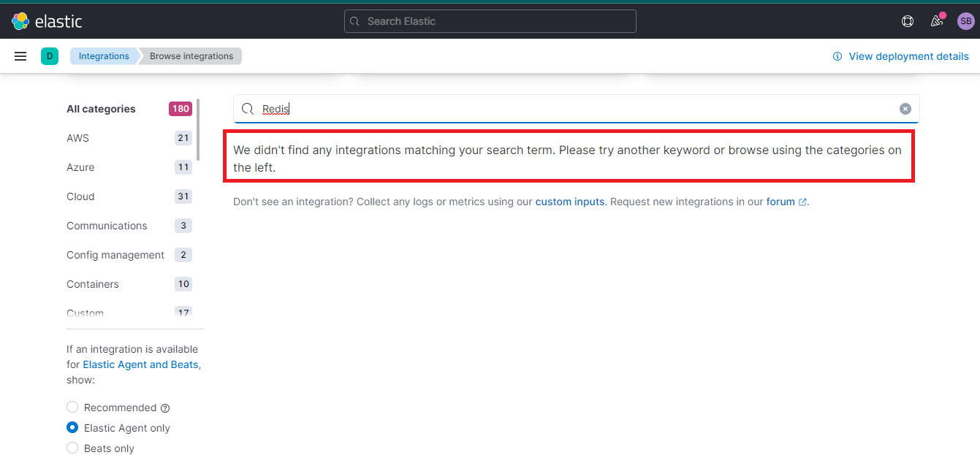Filter by the Communications category
The height and width of the screenshot is (455, 980).
click(107, 226)
